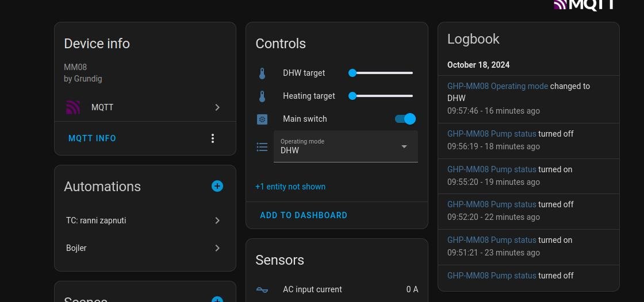
Task: Open the Operating mode dropdown showing DHW
Action: 346,146
